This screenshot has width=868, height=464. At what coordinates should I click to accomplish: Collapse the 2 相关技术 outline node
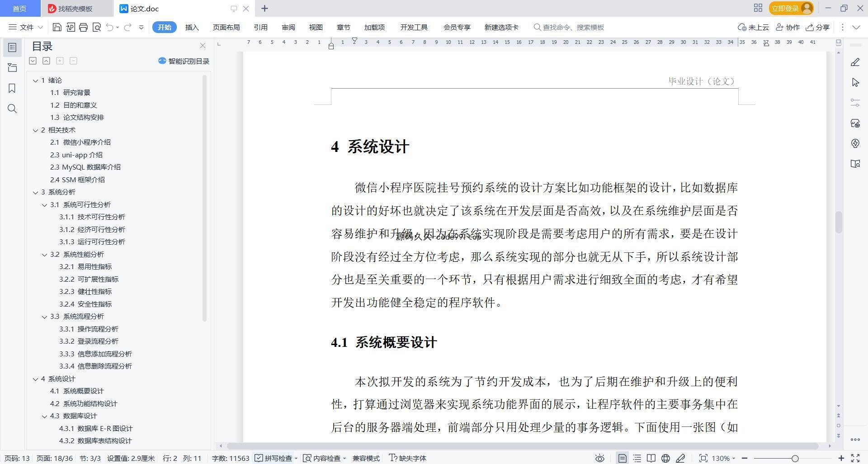click(x=35, y=130)
